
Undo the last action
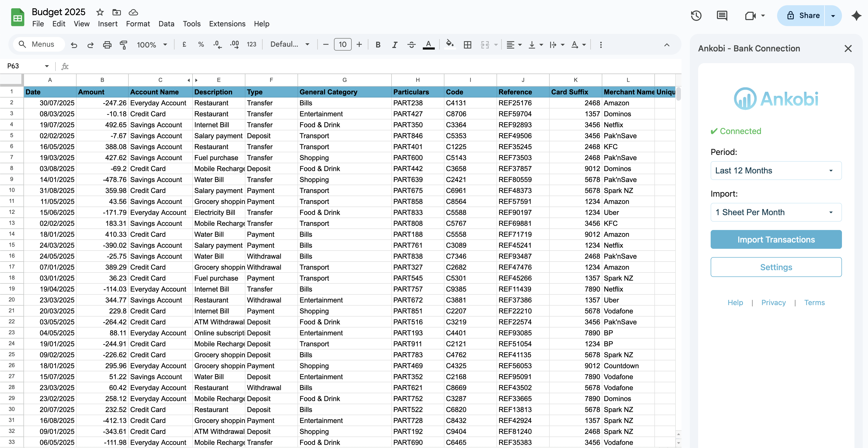point(74,45)
